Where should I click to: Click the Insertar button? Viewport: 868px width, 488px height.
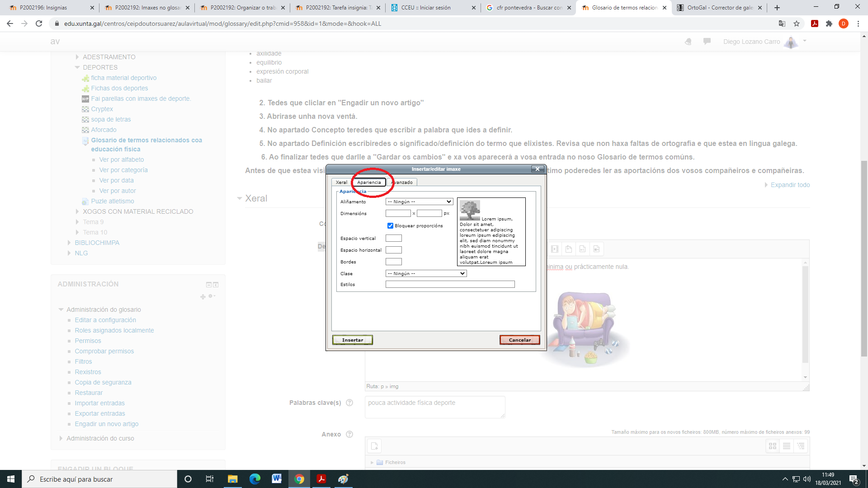click(x=352, y=340)
